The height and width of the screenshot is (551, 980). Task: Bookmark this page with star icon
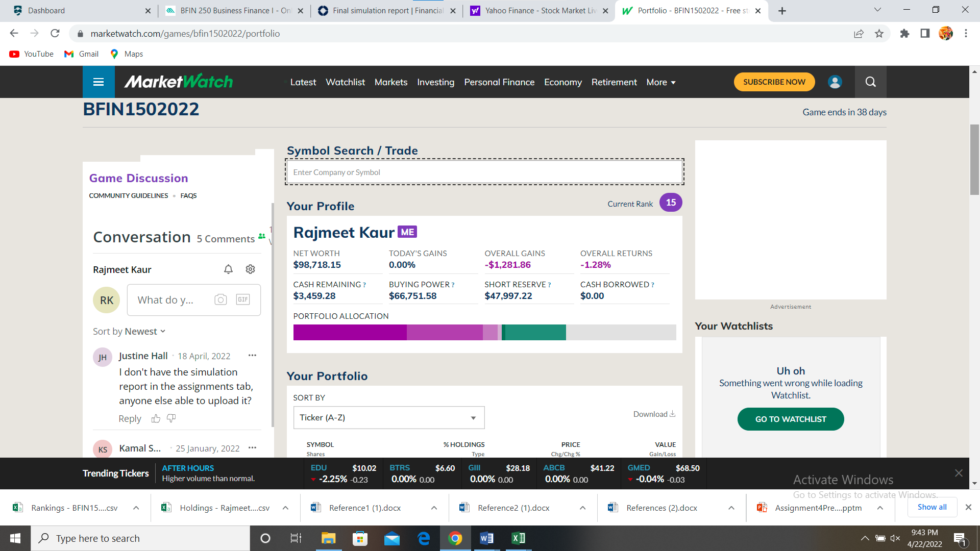point(879,34)
